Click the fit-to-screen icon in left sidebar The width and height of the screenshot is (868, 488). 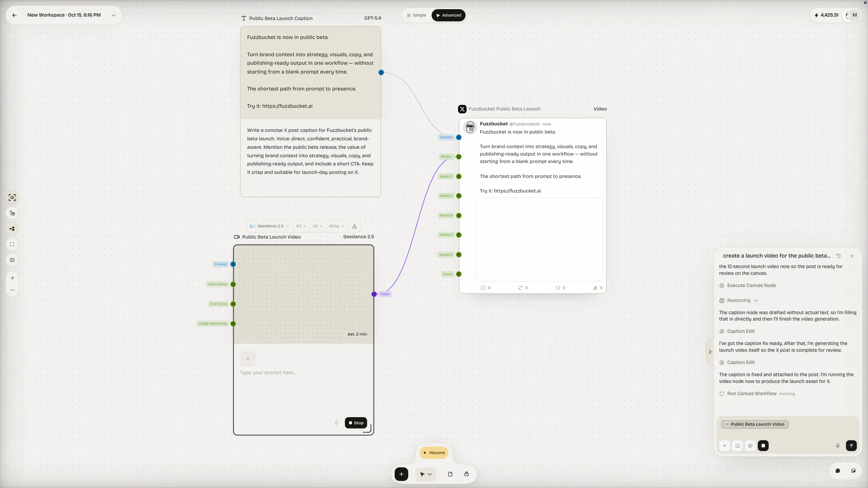pos(12,244)
